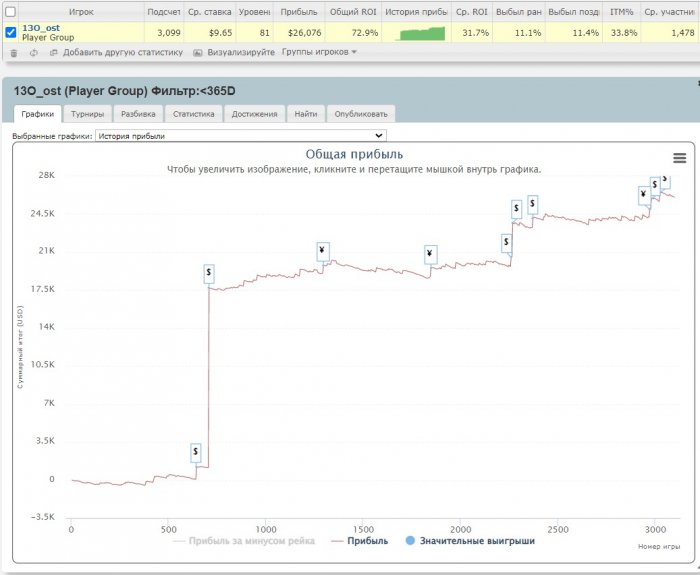Open 'Группы игроков' dropdown
Image resolution: width=700 pixels, height=575 pixels.
tap(319, 52)
